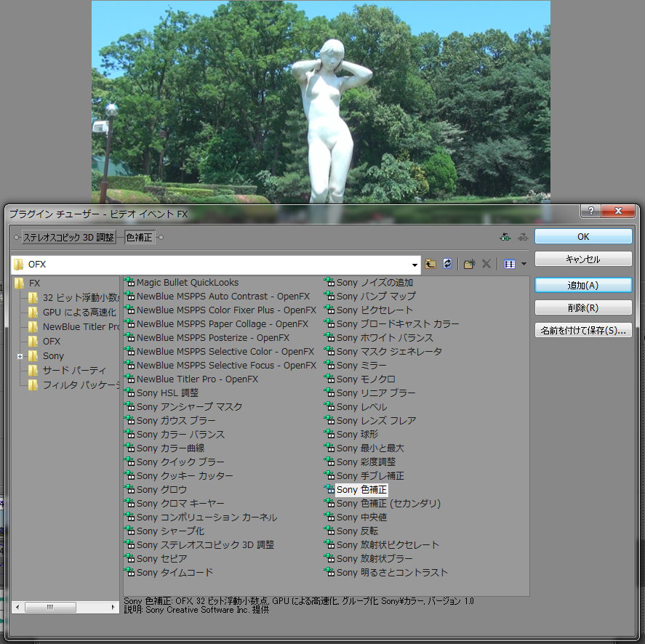The height and width of the screenshot is (644, 645).
Task: Select Sony レンズ フレア plug-in
Action: pos(371,421)
